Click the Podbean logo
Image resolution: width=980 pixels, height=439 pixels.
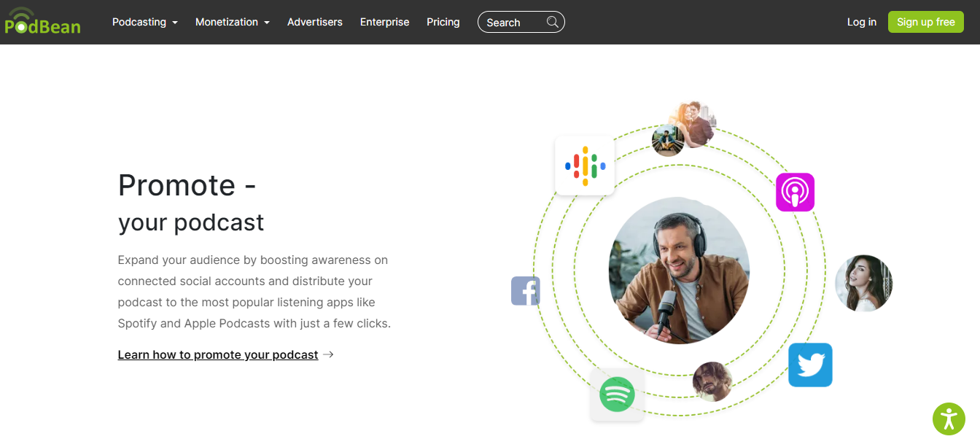42,21
